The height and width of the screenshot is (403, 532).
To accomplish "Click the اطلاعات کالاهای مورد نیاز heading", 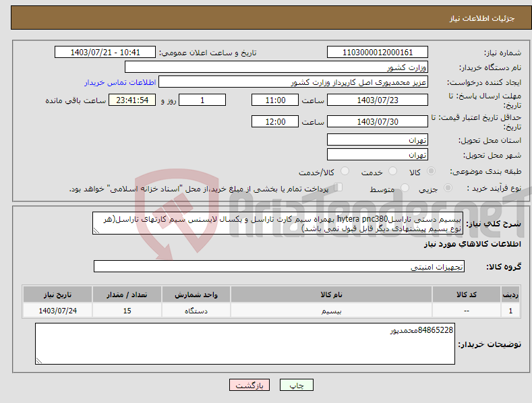I will coord(472,244).
